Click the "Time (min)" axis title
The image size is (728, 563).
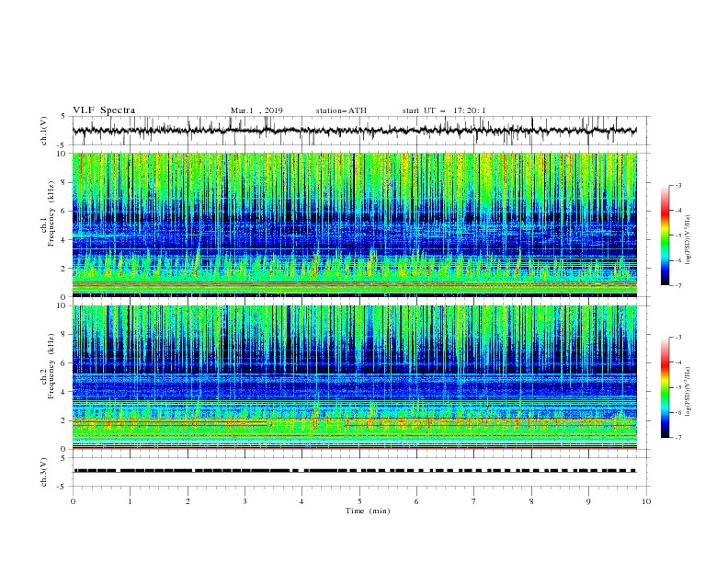pyautogui.click(x=368, y=511)
